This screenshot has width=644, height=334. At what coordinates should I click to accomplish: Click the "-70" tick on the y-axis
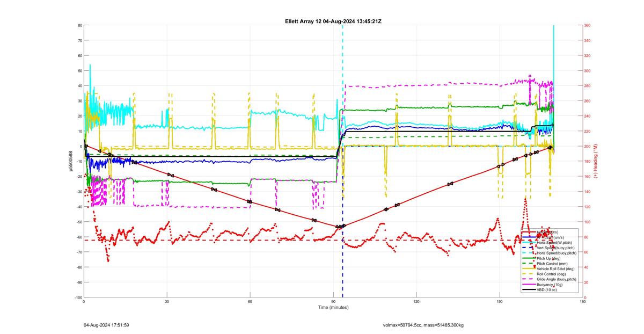click(78, 252)
